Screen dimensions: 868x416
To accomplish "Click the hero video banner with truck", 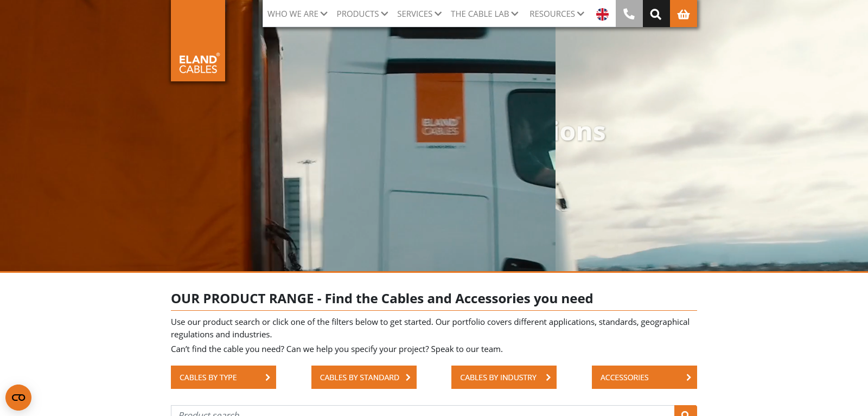I will tap(434, 174).
